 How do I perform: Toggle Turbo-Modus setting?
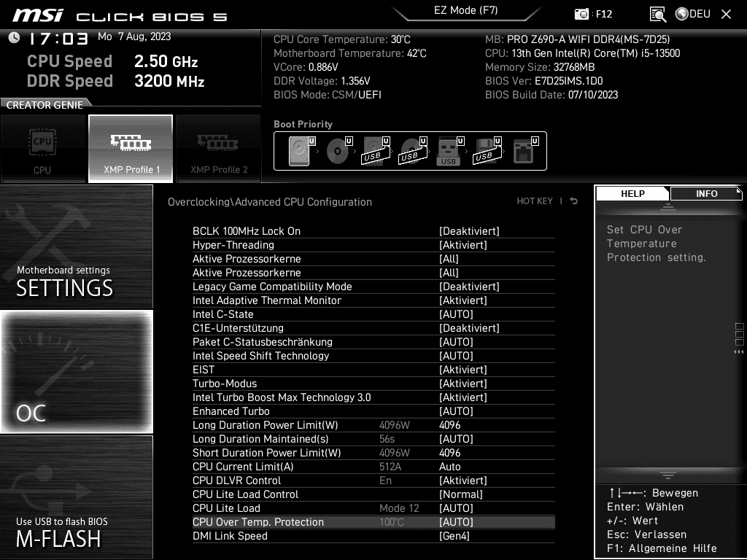[373, 384]
